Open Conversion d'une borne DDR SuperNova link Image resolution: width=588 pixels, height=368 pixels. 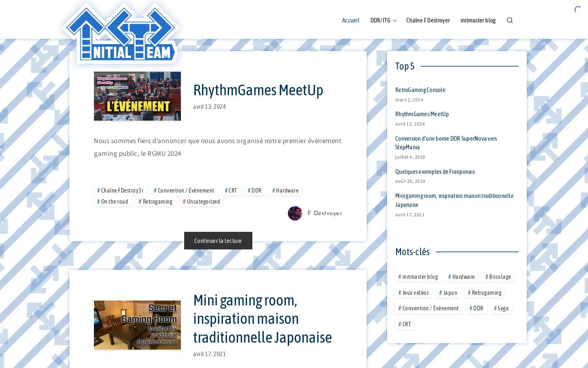pyautogui.click(x=446, y=143)
